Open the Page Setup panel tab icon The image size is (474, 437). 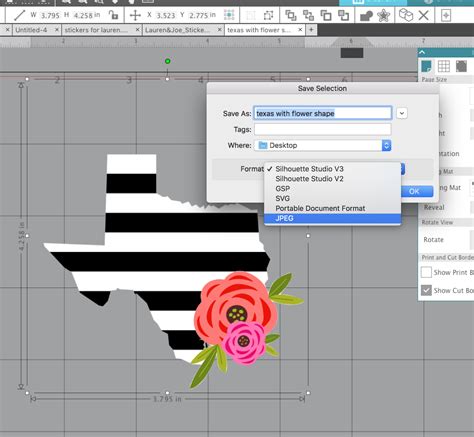point(426,66)
